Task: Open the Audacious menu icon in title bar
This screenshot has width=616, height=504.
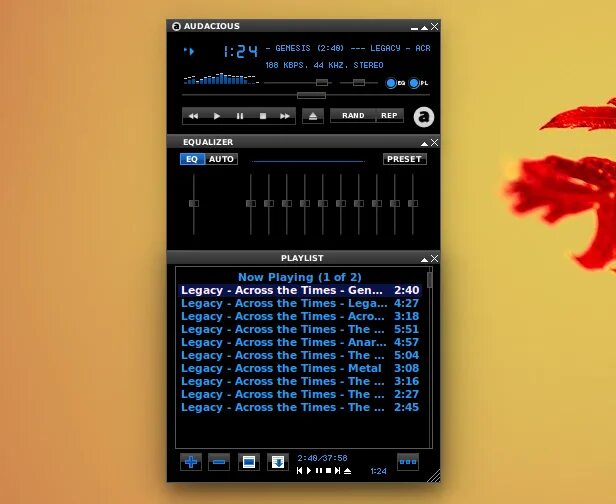Action: pyautogui.click(x=176, y=26)
